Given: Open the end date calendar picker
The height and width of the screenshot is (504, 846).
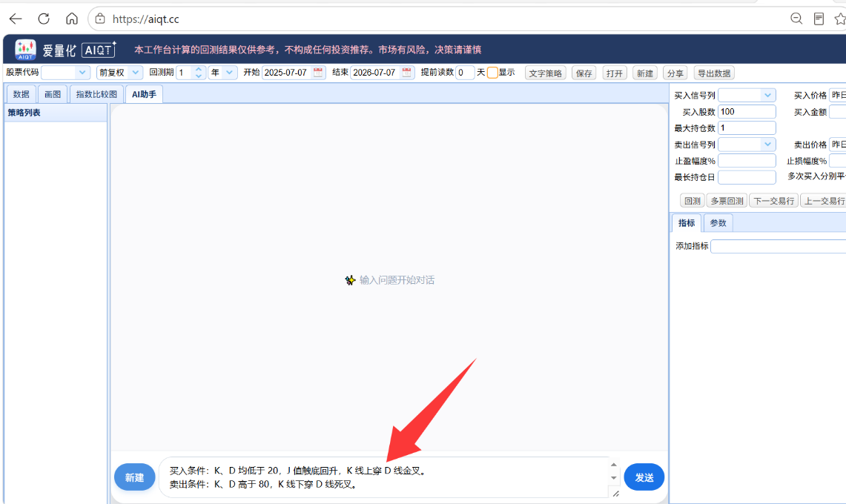Looking at the screenshot, I should [407, 73].
